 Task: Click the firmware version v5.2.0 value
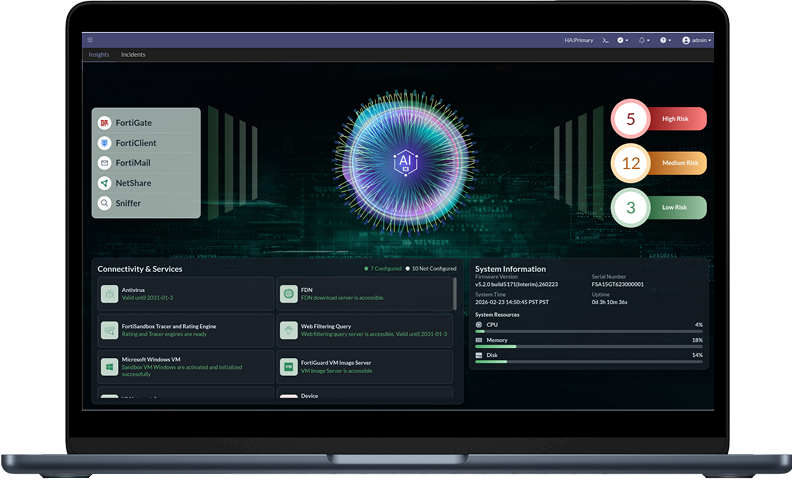[516, 284]
